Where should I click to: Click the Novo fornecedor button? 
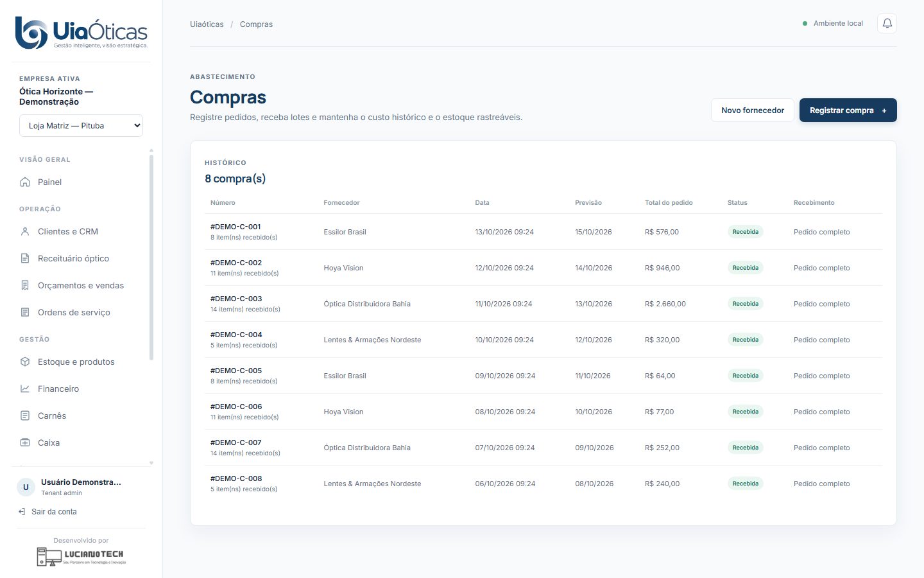753,110
